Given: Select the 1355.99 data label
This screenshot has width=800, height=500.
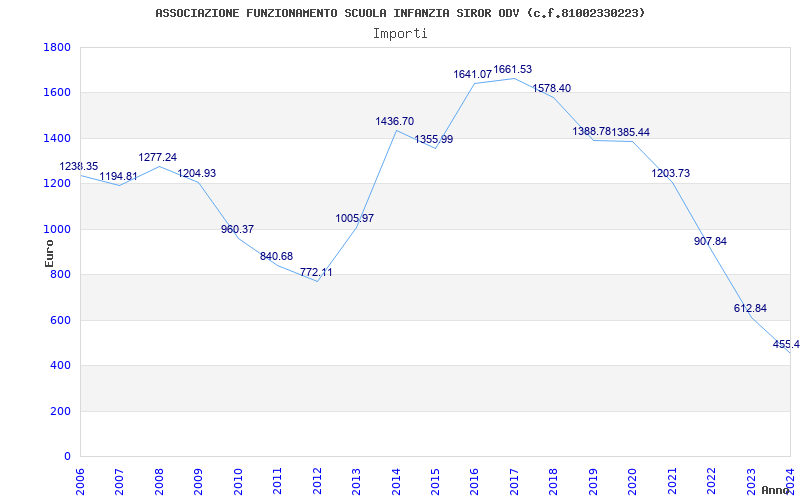Looking at the screenshot, I should coord(434,139).
